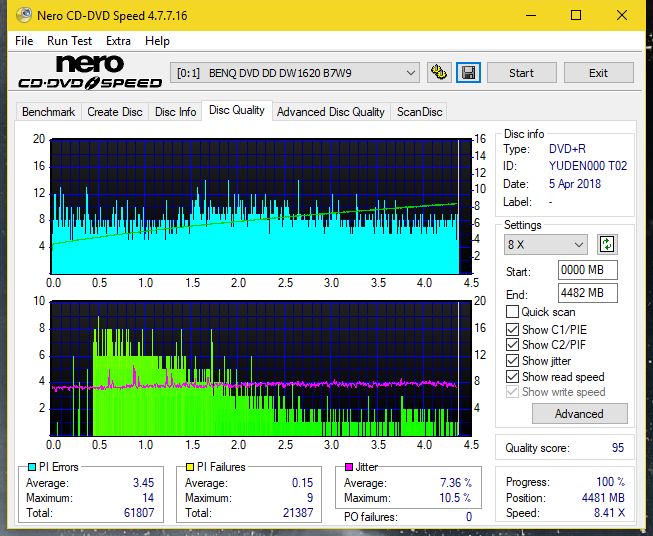Click the Start position field 0000 MB
This screenshot has width=653, height=536.
pyautogui.click(x=587, y=270)
